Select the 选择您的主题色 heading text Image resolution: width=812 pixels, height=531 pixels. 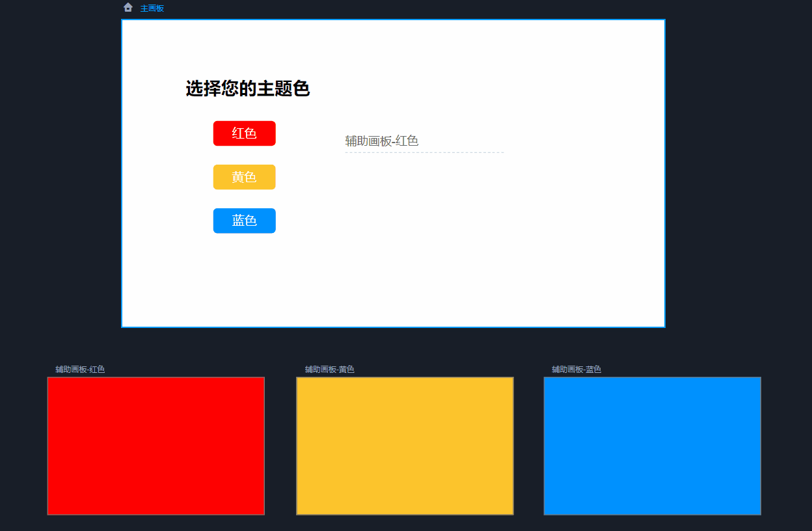(247, 88)
